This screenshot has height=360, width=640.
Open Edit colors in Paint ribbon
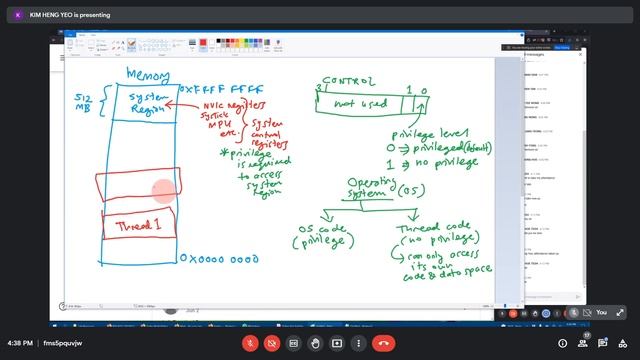[x=267, y=45]
